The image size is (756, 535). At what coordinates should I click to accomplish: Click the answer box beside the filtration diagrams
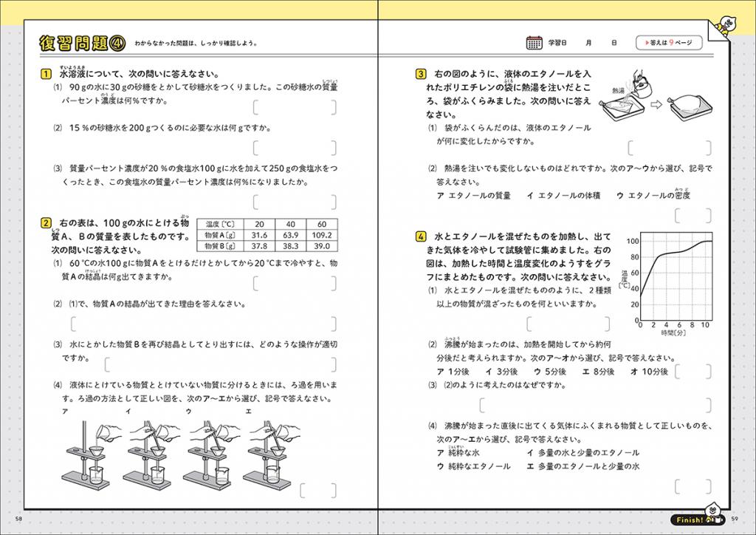[318, 491]
